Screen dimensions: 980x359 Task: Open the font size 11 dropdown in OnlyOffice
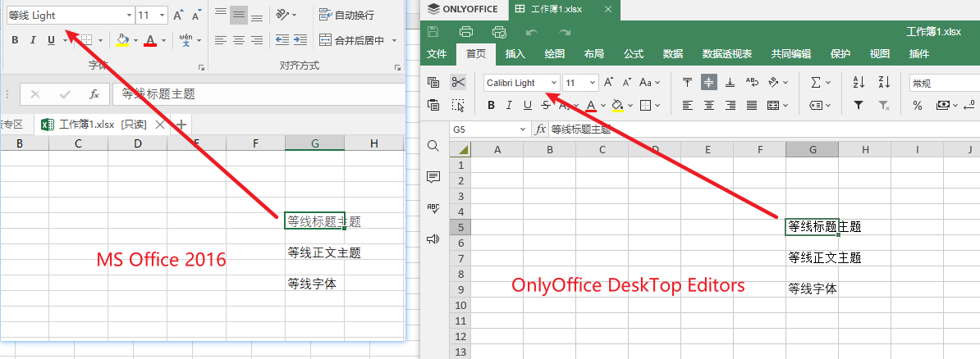pos(592,83)
